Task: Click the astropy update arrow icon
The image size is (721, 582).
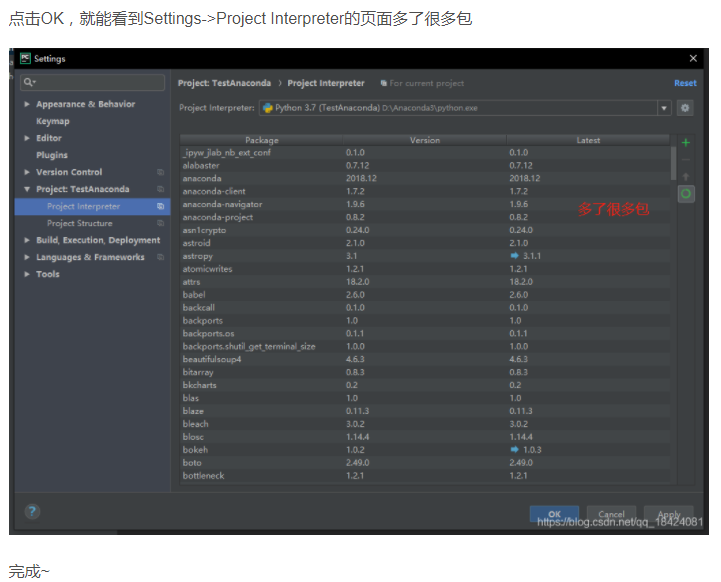Action: tap(515, 256)
